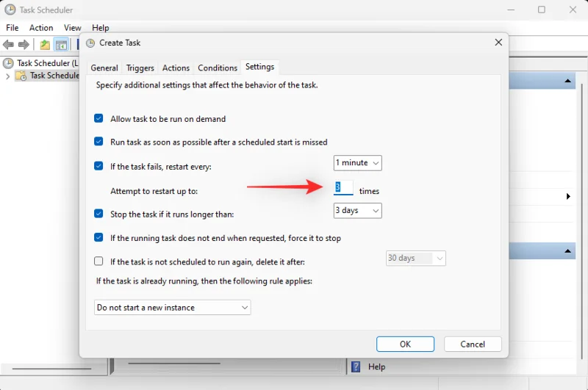Click the OK button
Viewport: 588px width, 390px height.
tap(406, 344)
